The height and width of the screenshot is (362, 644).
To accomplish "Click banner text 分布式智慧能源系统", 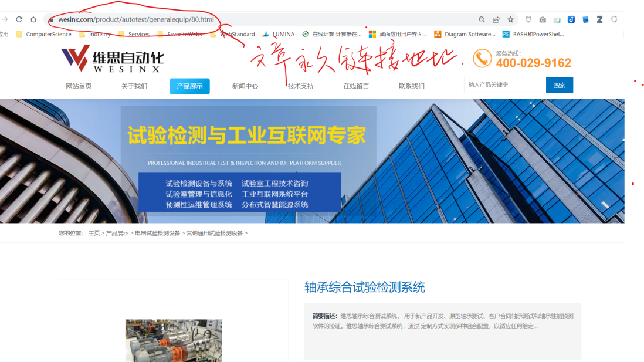I will pyautogui.click(x=274, y=205).
